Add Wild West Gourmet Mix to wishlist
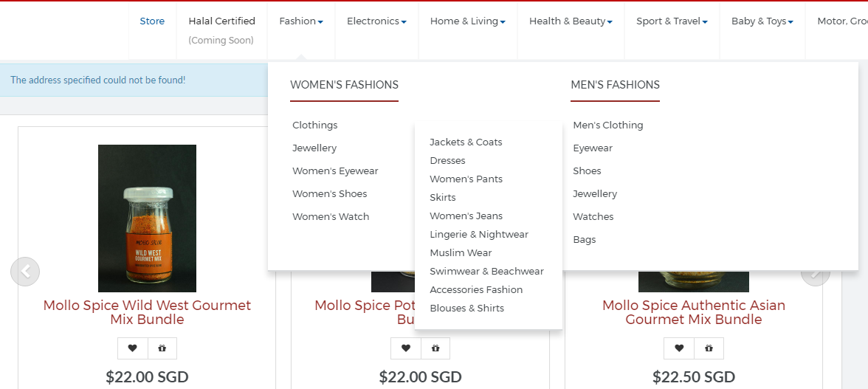The height and width of the screenshot is (389, 868). coord(132,348)
